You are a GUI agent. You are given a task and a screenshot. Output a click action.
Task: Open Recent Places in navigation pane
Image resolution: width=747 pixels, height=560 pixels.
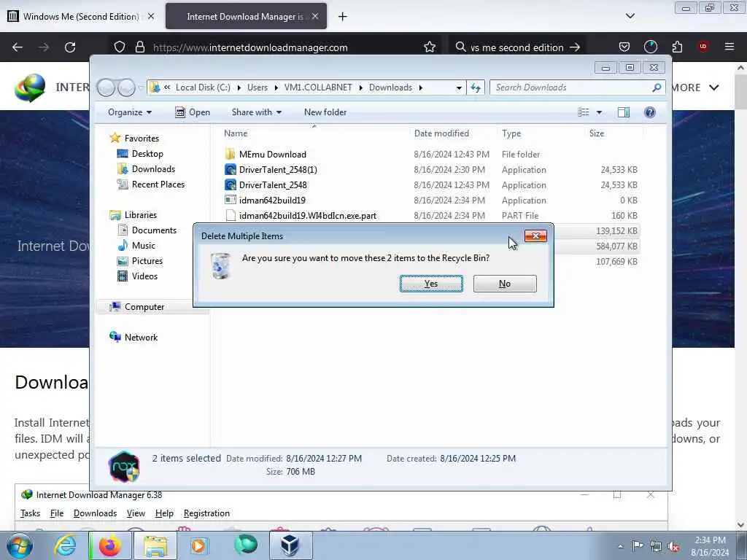(x=158, y=184)
